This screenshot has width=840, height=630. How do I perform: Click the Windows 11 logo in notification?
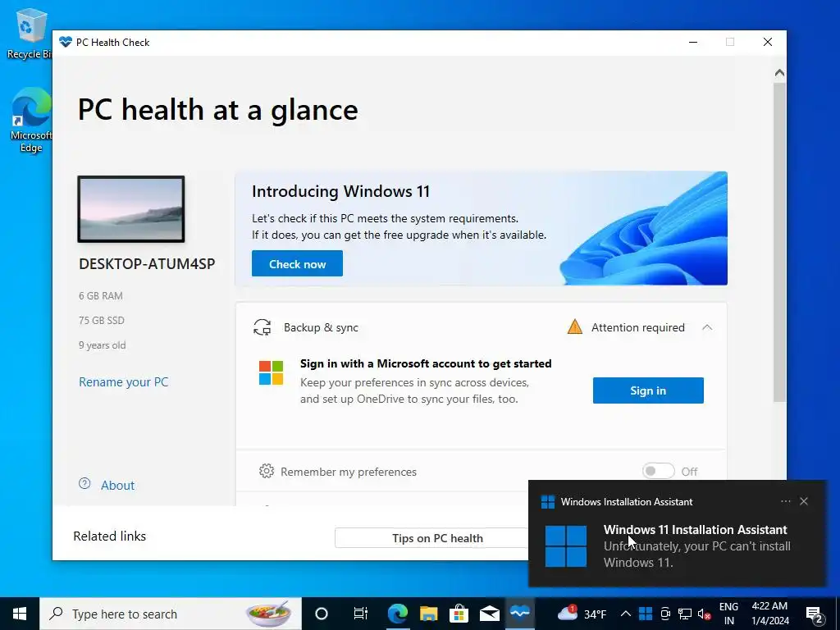click(x=566, y=546)
